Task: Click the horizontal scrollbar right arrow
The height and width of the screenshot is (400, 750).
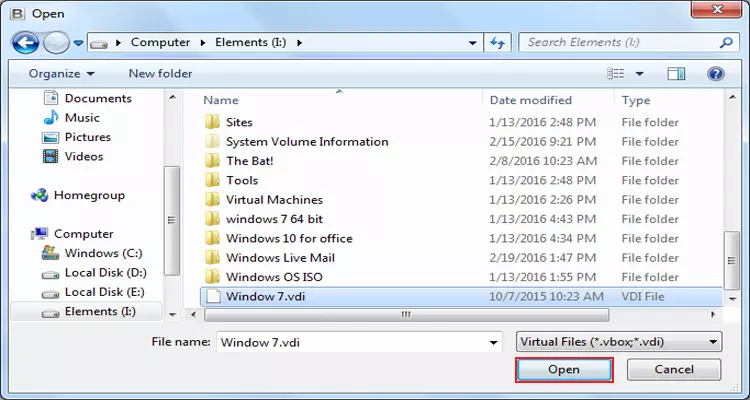Action: tap(713, 315)
